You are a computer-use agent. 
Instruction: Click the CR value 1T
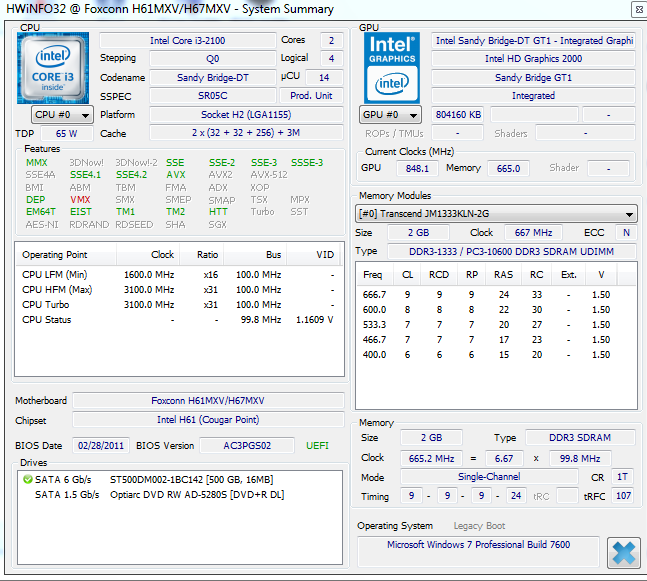click(x=622, y=477)
